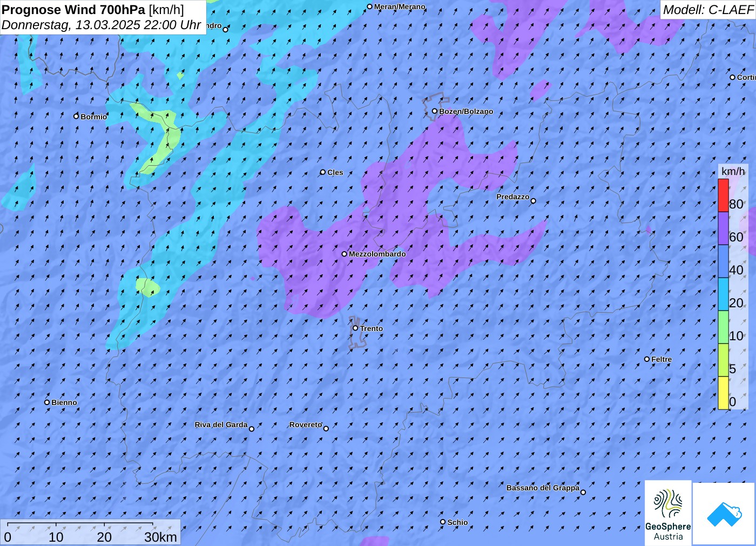The image size is (756, 546).
Task: Click the yellow 0 km/h legend swatch
Action: pyautogui.click(x=723, y=393)
